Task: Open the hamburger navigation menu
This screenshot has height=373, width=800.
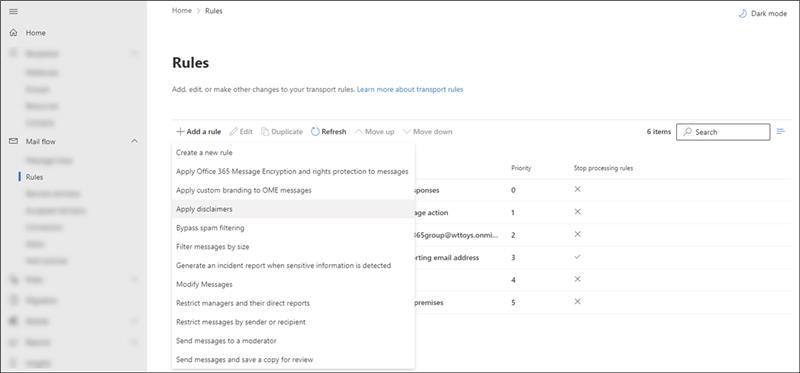Action: tap(14, 11)
